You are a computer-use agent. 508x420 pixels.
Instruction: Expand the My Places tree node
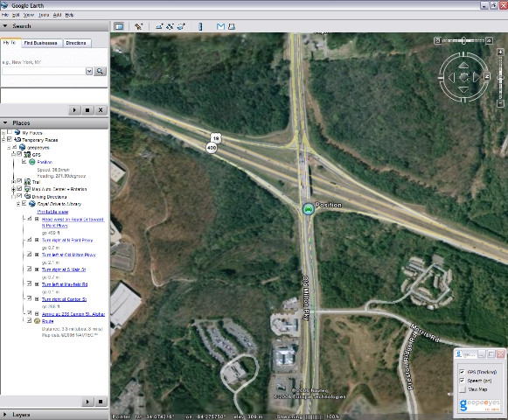pyautogui.click(x=3, y=133)
